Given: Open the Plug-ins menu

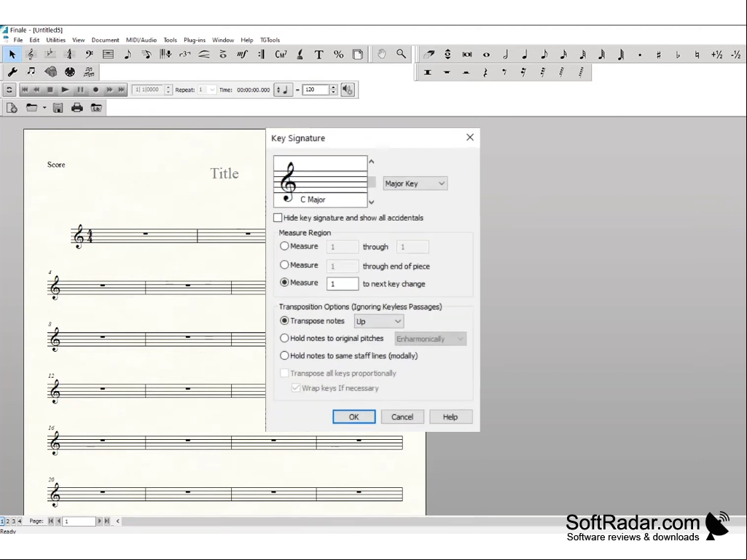Looking at the screenshot, I should point(195,40).
